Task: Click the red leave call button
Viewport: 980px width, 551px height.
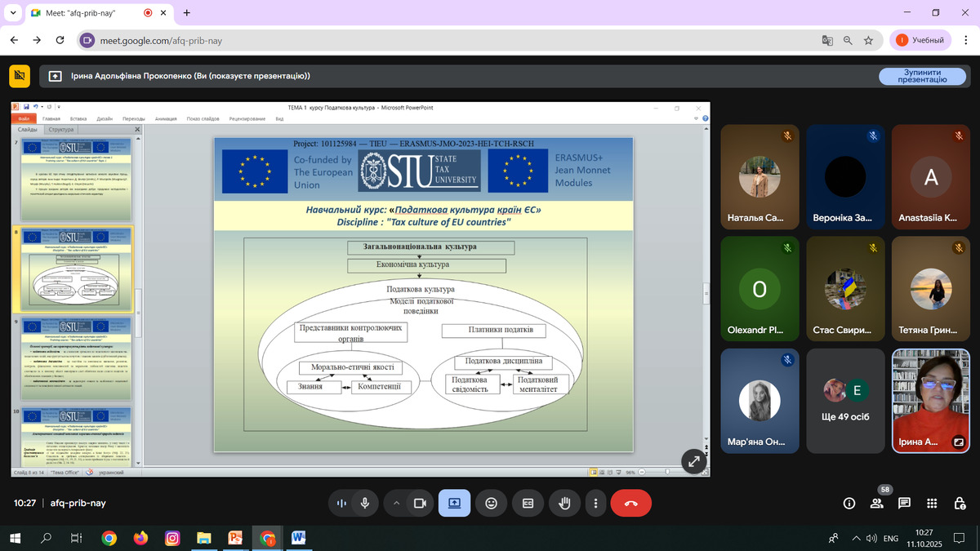Action: coord(630,504)
